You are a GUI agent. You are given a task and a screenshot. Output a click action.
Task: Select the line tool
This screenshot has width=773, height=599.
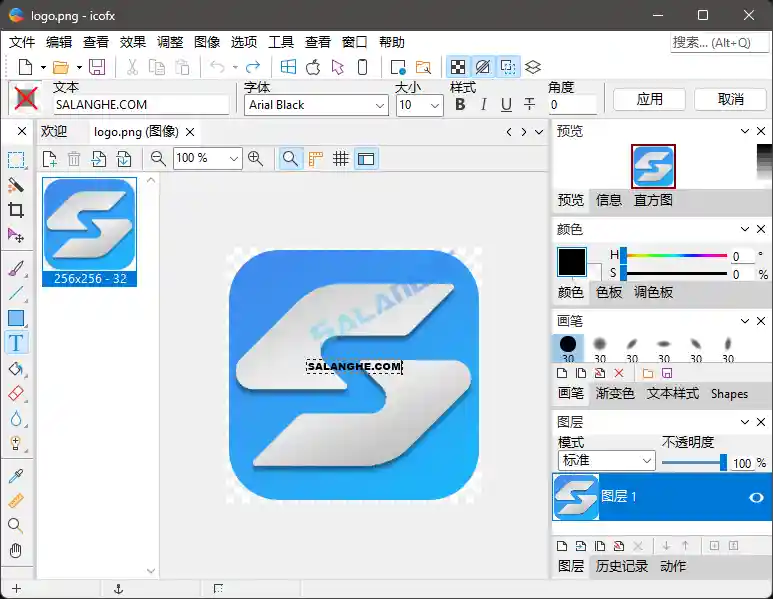tap(16, 293)
